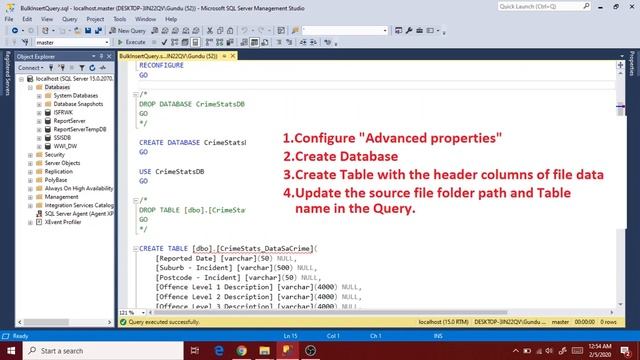Image resolution: width=640 pixels, height=360 pixels.
Task: Toggle Include Client Statistics
Action: (x=230, y=42)
